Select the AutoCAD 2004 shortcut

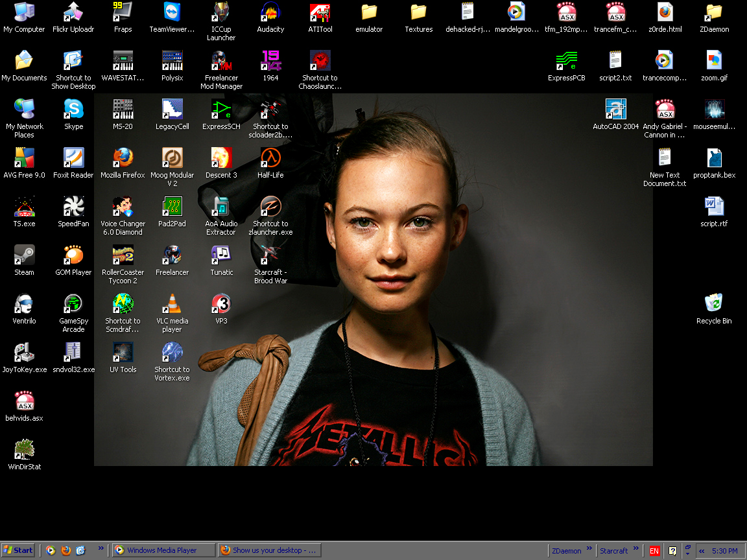click(615, 110)
